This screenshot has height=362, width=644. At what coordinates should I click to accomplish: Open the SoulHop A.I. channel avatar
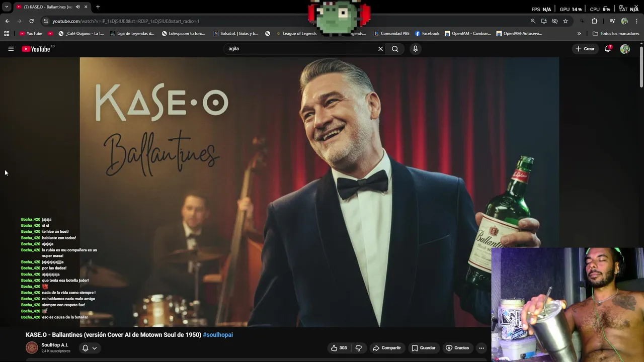(32, 347)
